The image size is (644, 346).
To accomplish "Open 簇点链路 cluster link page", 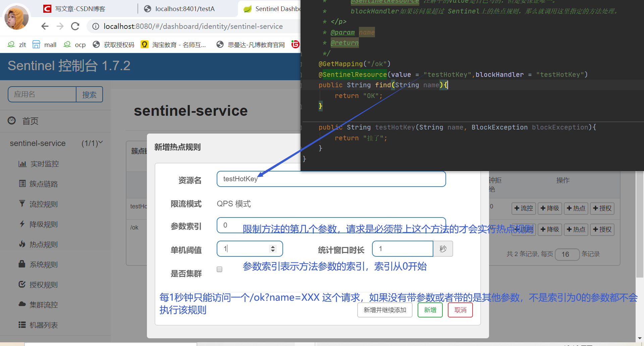I will pyautogui.click(x=44, y=184).
